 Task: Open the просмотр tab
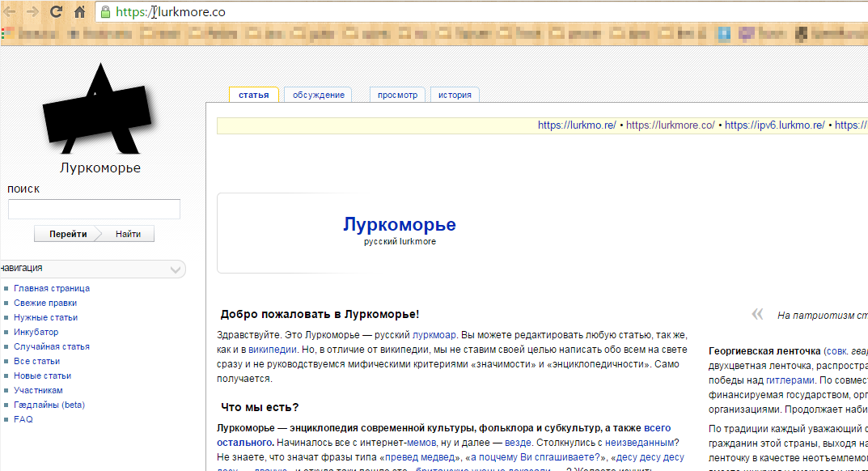point(397,95)
